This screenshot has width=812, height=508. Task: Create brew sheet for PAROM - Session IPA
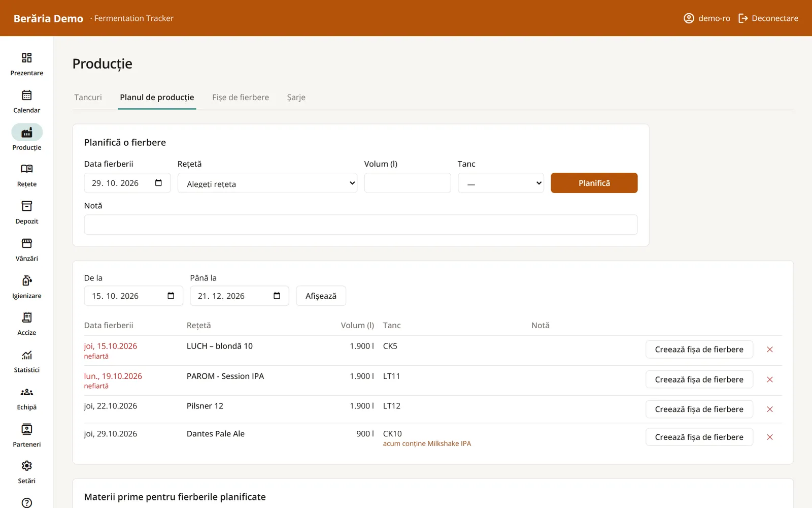coord(699,379)
